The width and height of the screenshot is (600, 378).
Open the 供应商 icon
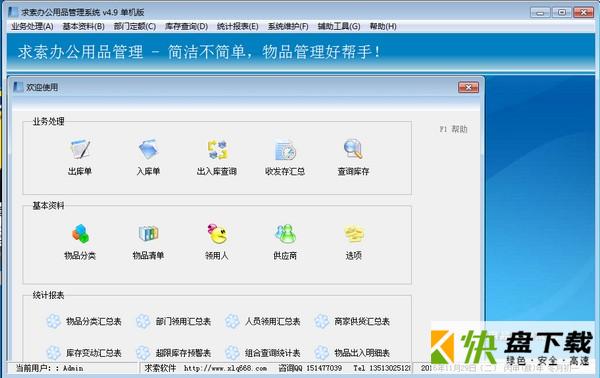coord(285,233)
